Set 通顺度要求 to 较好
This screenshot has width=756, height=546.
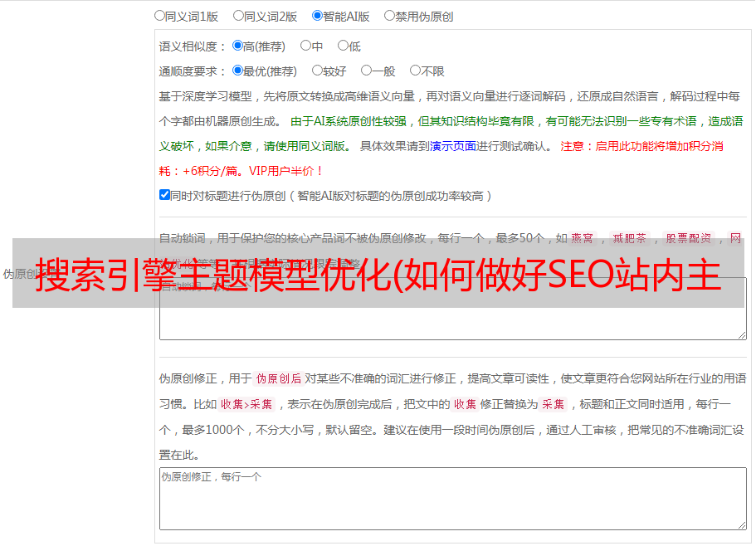pyautogui.click(x=317, y=71)
